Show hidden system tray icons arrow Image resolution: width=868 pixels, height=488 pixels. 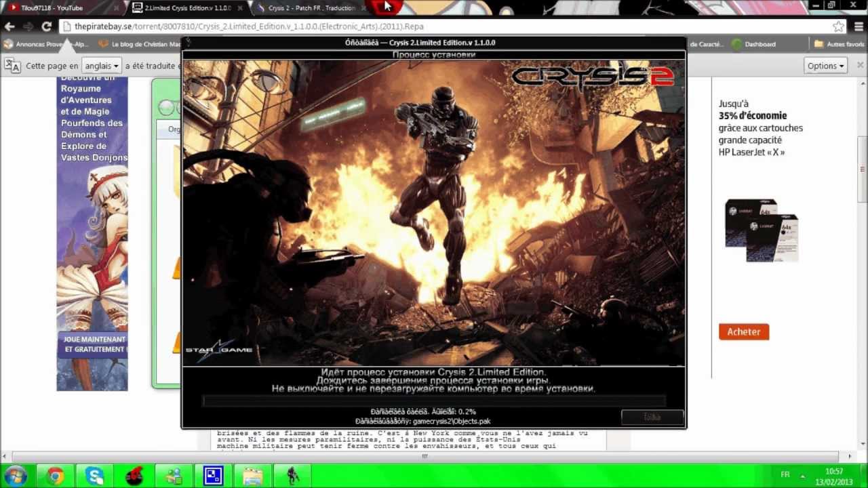pyautogui.click(x=802, y=476)
